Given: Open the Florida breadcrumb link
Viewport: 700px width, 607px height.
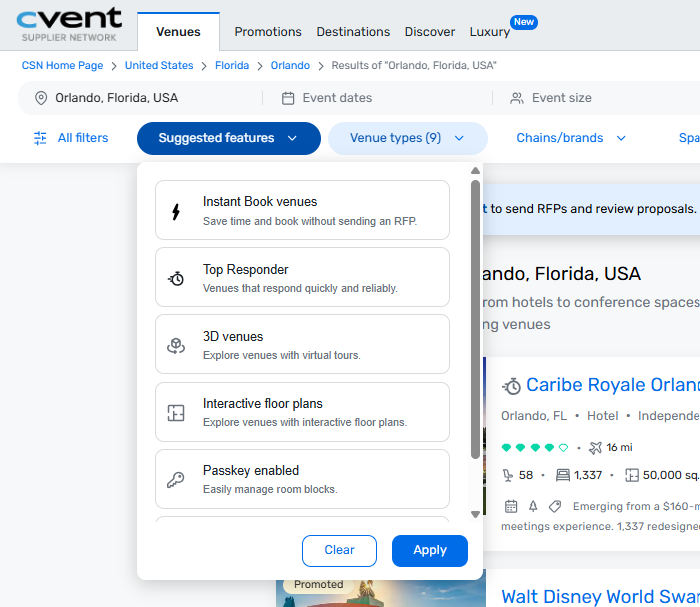Looking at the screenshot, I should (232, 66).
